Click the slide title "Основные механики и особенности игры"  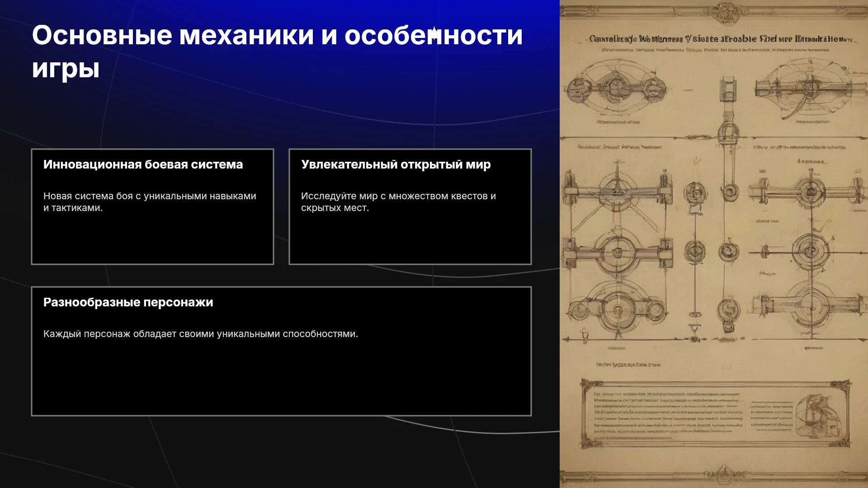tap(277, 52)
